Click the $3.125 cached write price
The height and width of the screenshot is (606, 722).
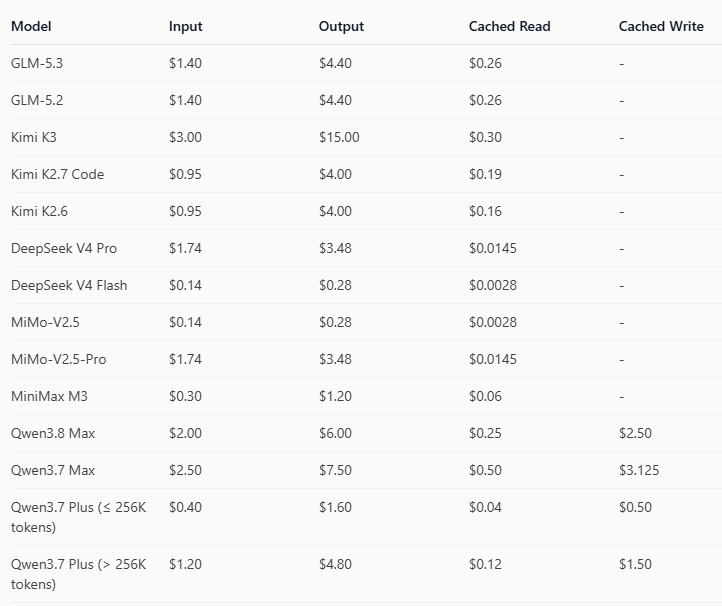tap(639, 470)
